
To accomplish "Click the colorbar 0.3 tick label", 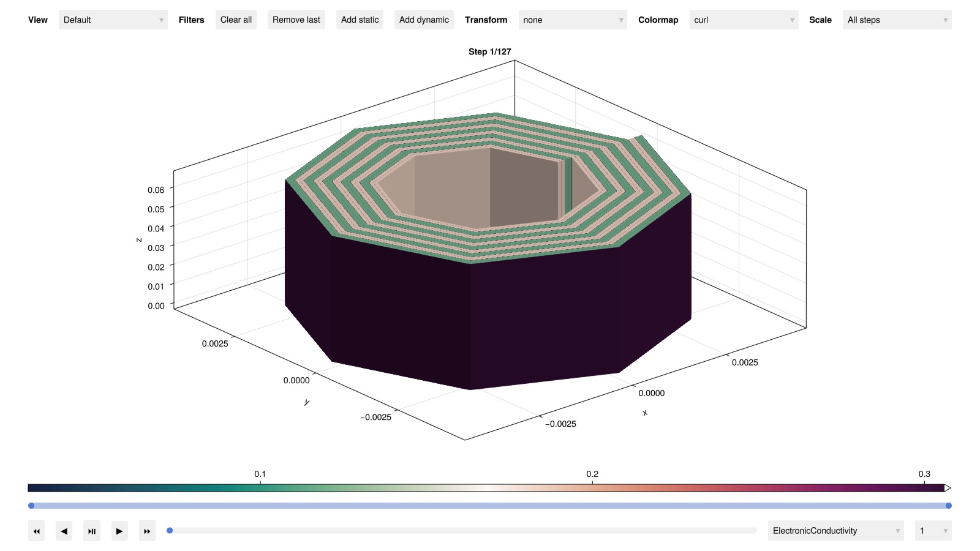I will tap(924, 474).
